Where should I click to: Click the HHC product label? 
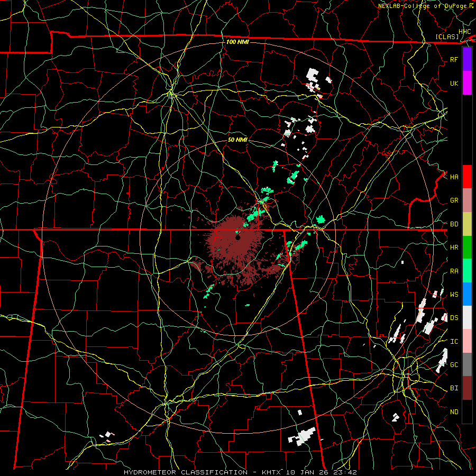pyautogui.click(x=464, y=32)
